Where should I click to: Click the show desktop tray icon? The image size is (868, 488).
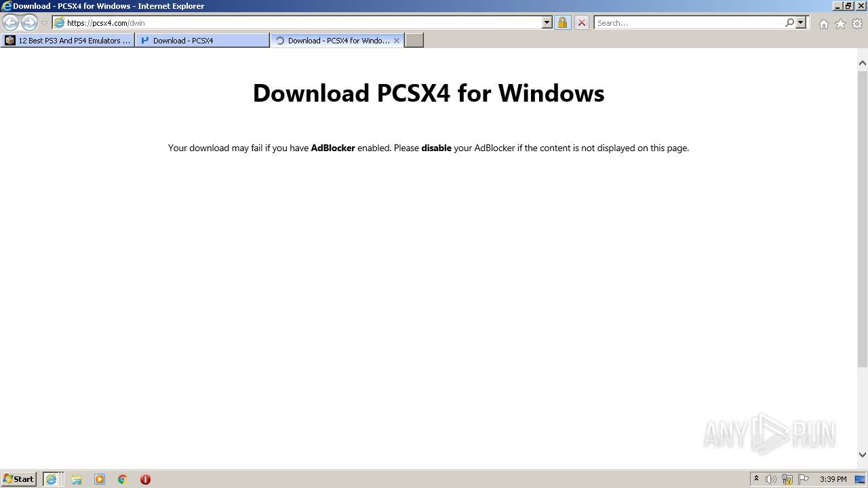coord(861,479)
